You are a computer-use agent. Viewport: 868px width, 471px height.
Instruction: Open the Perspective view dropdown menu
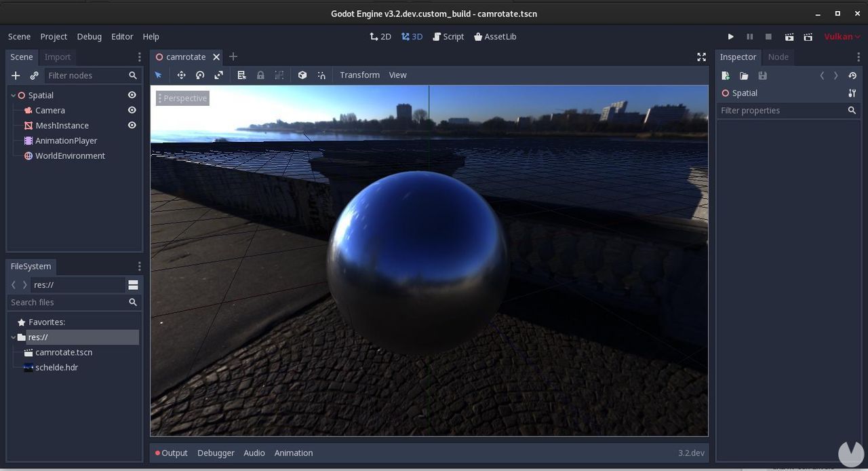click(x=182, y=98)
